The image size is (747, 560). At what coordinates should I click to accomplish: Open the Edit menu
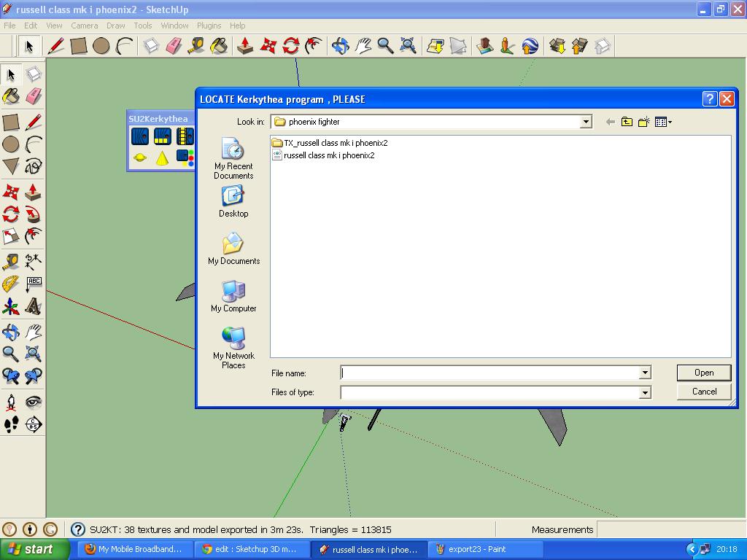31,26
